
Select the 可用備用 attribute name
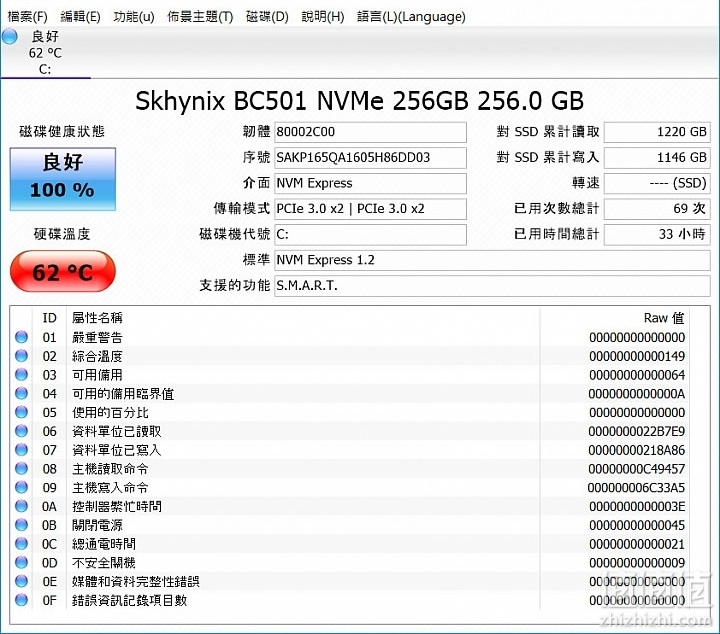[x=97, y=376]
